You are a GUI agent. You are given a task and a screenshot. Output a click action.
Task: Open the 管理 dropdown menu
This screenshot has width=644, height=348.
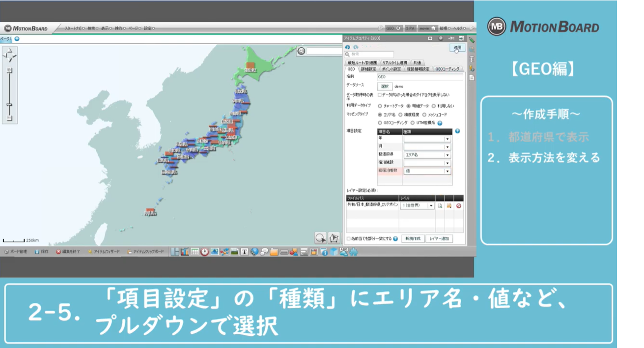click(445, 29)
